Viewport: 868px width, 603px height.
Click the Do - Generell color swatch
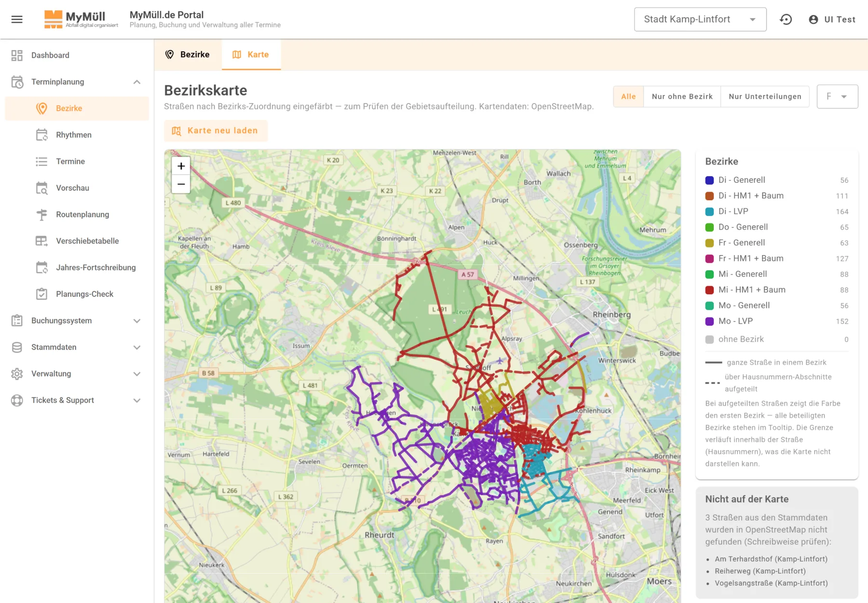pos(709,227)
